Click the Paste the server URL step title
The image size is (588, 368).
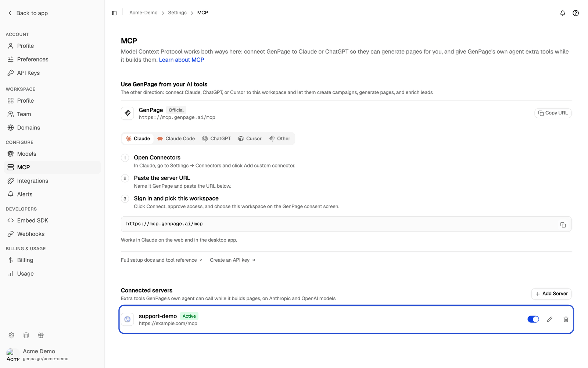point(162,178)
